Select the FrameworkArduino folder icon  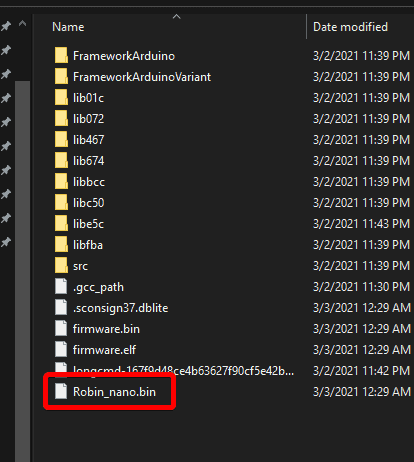tap(61, 55)
